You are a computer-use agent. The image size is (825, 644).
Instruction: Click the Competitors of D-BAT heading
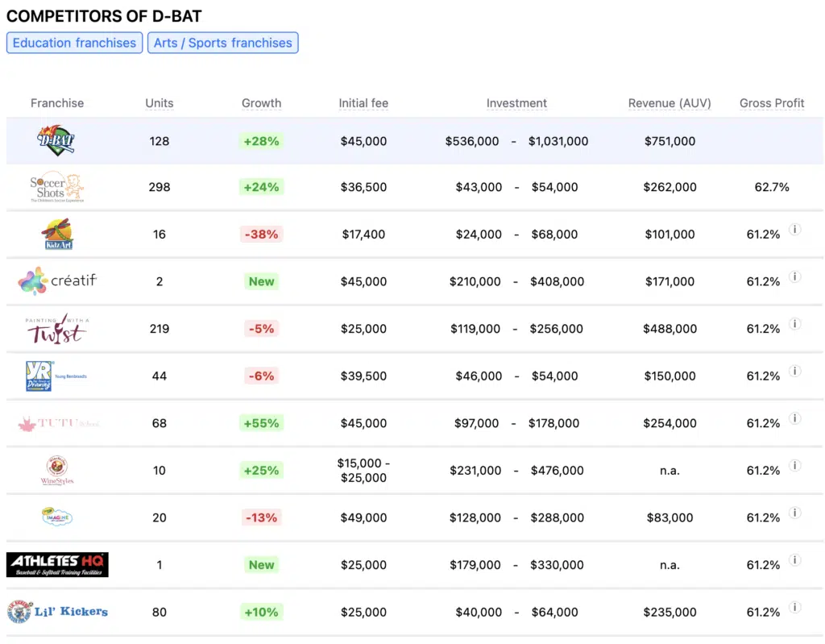104,16
